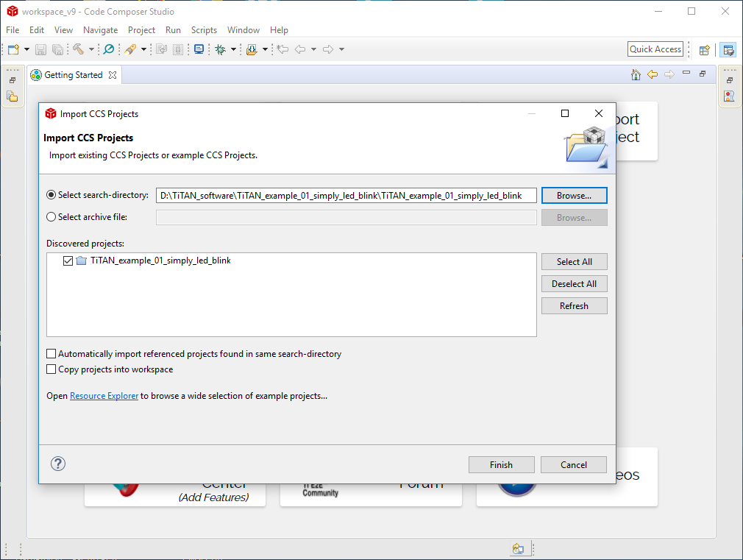Click the Deselect All button
Image resolution: width=743 pixels, height=560 pixels.
(574, 283)
